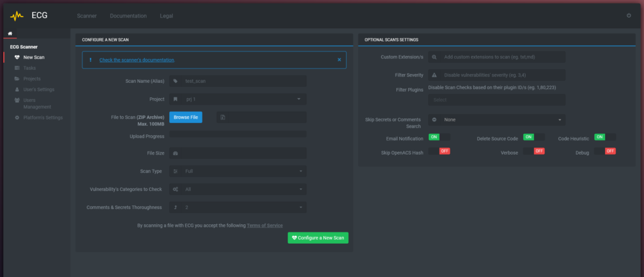Viewport: 644px width, 277px height.
Task: Open the Terms of Service link
Action: [x=264, y=225]
